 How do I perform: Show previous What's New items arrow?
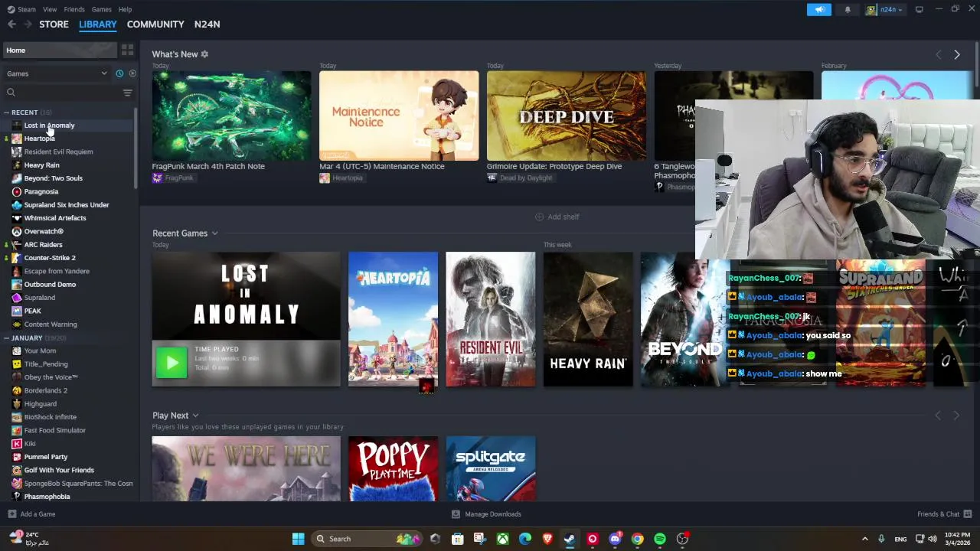pos(939,54)
